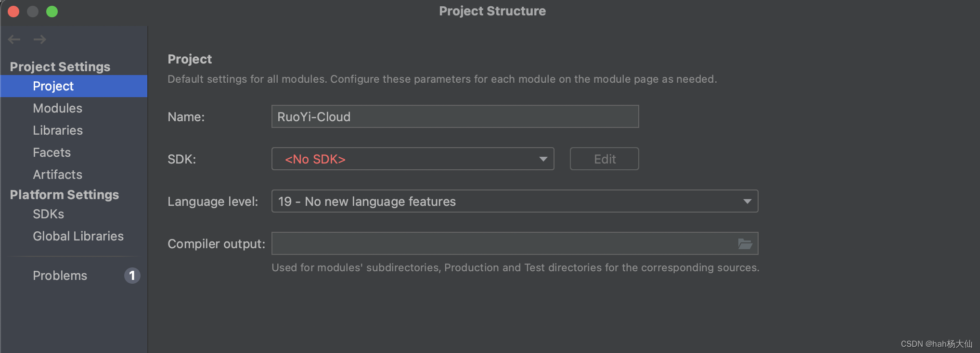Expand the Language level dropdown

pyautogui.click(x=514, y=202)
